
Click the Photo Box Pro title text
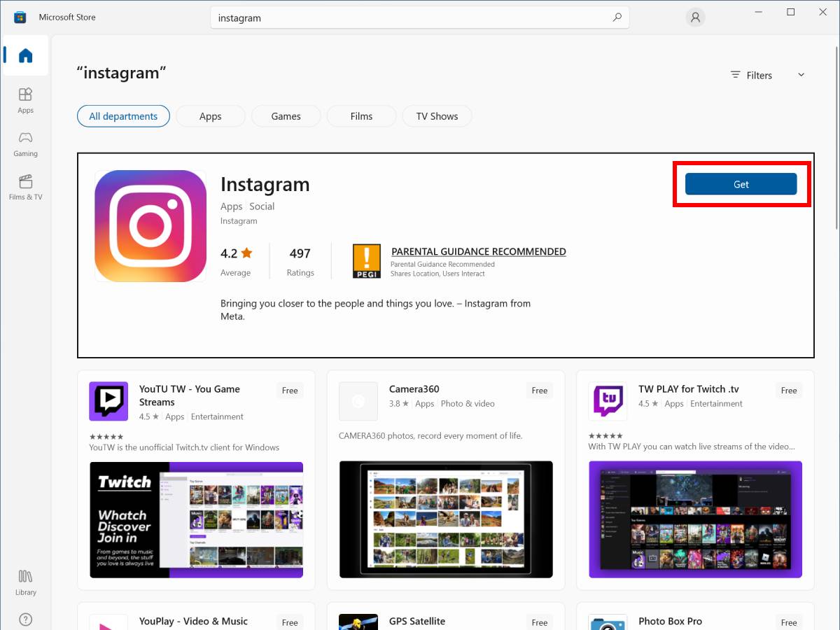click(670, 621)
